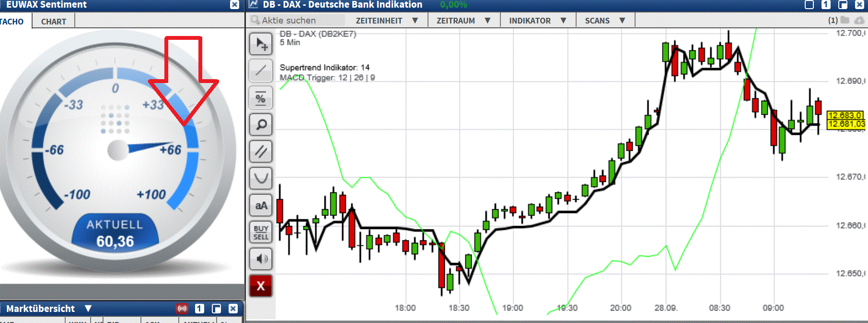Open the ZEITEINHEIT dropdown

[387, 21]
